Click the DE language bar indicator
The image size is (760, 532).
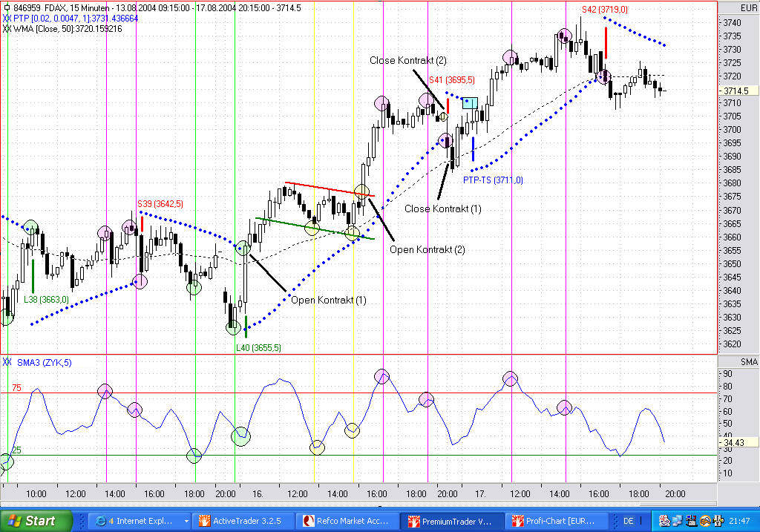coord(629,522)
